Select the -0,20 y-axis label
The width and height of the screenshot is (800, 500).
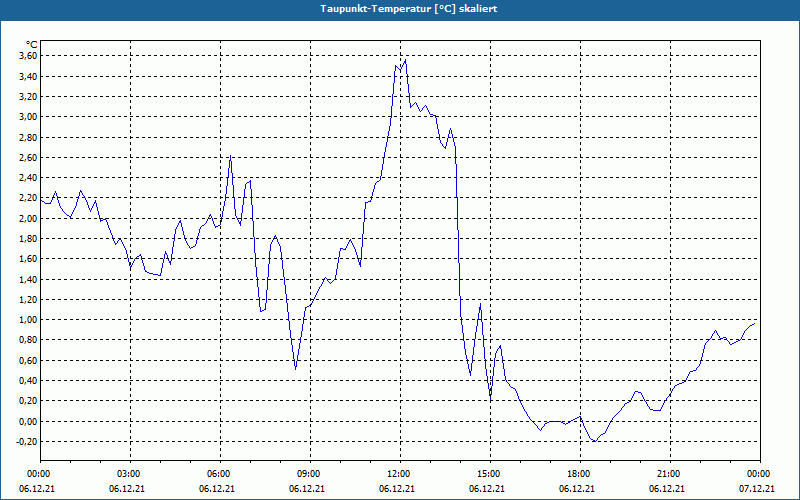click(28, 441)
